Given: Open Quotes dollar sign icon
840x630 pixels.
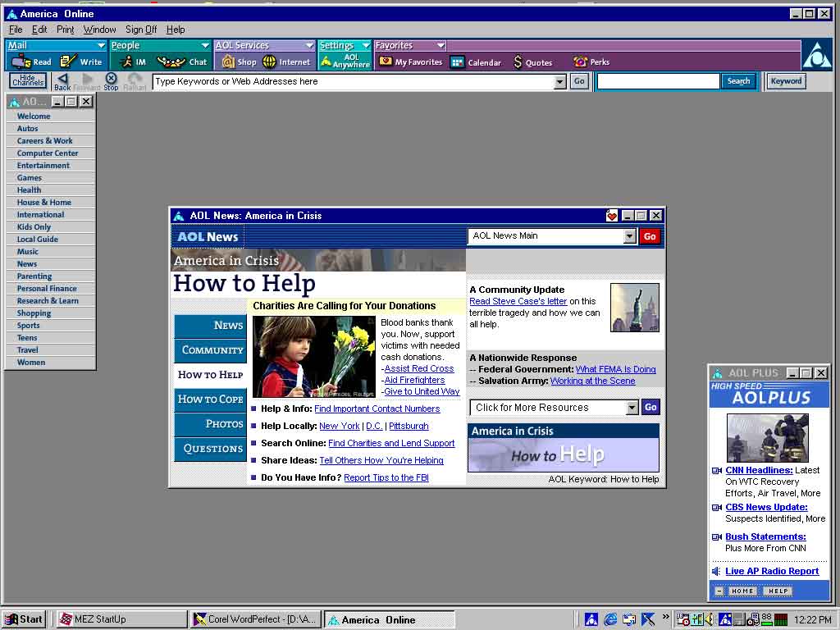Looking at the screenshot, I should (x=518, y=62).
